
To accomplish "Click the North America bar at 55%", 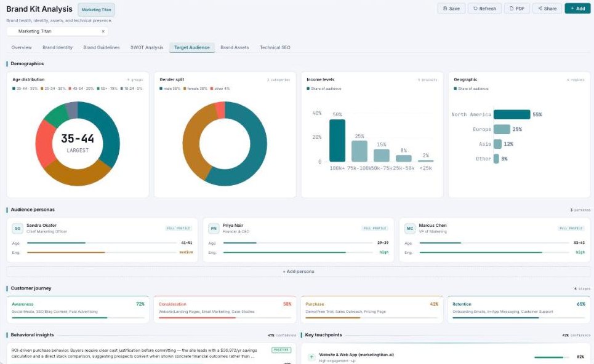I will pyautogui.click(x=512, y=114).
